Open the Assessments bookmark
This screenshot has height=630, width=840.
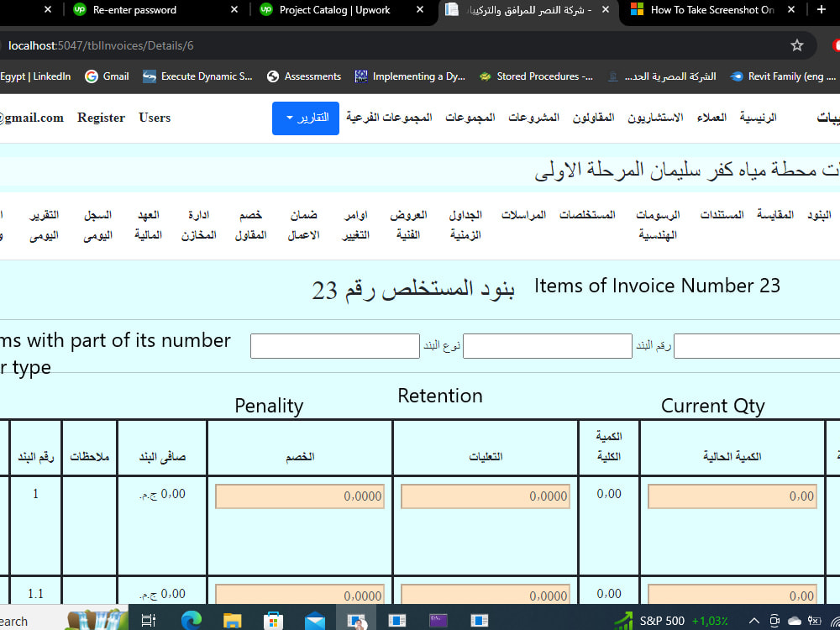304,76
